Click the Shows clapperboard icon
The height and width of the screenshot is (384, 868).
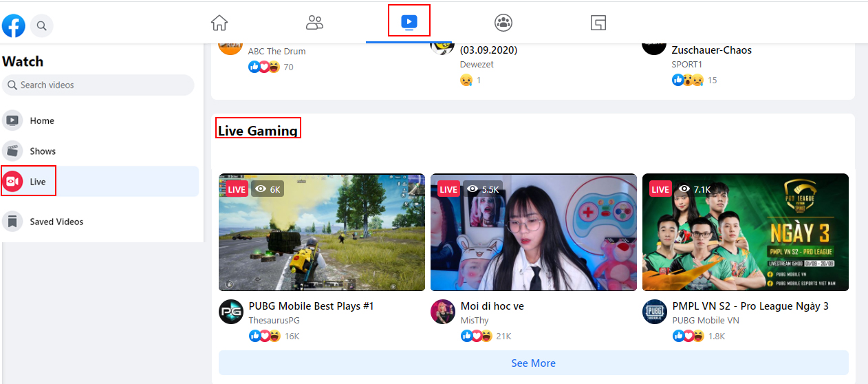12,151
